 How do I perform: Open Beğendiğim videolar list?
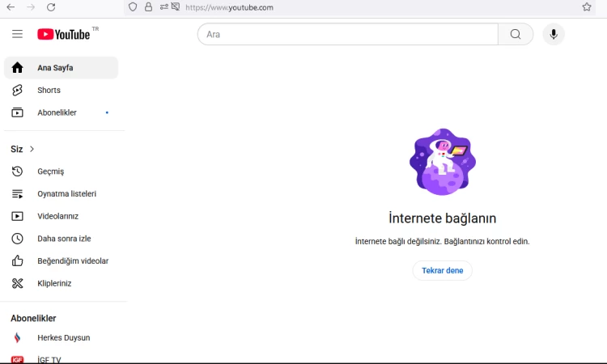73,261
